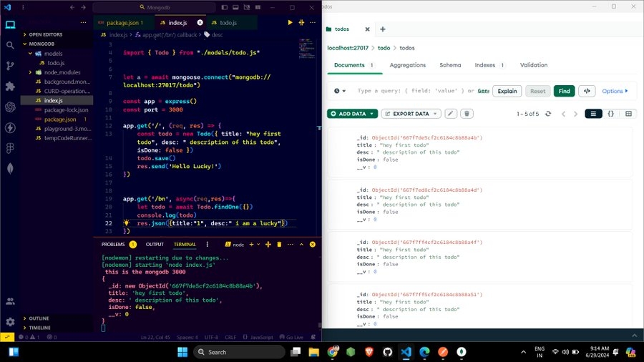Open Chrome from the Windows taskbar
Viewport: 644px width, 362px height.
pos(333,352)
